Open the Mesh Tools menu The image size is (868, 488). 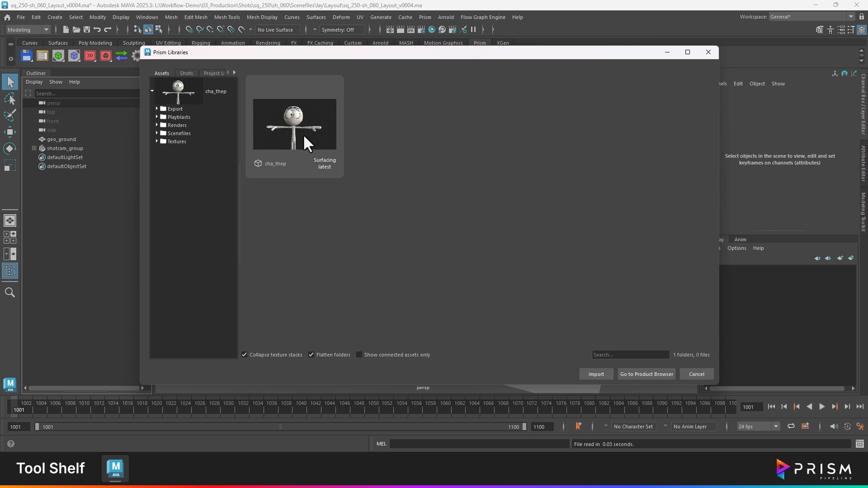pos(227,17)
